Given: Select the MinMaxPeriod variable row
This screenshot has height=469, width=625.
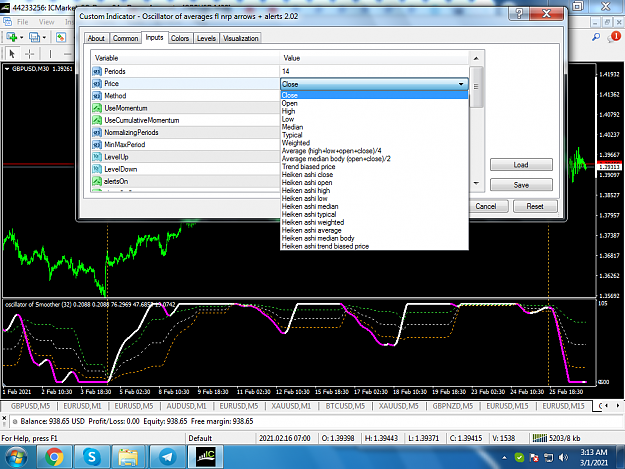Looking at the screenshot, I should click(x=186, y=145).
